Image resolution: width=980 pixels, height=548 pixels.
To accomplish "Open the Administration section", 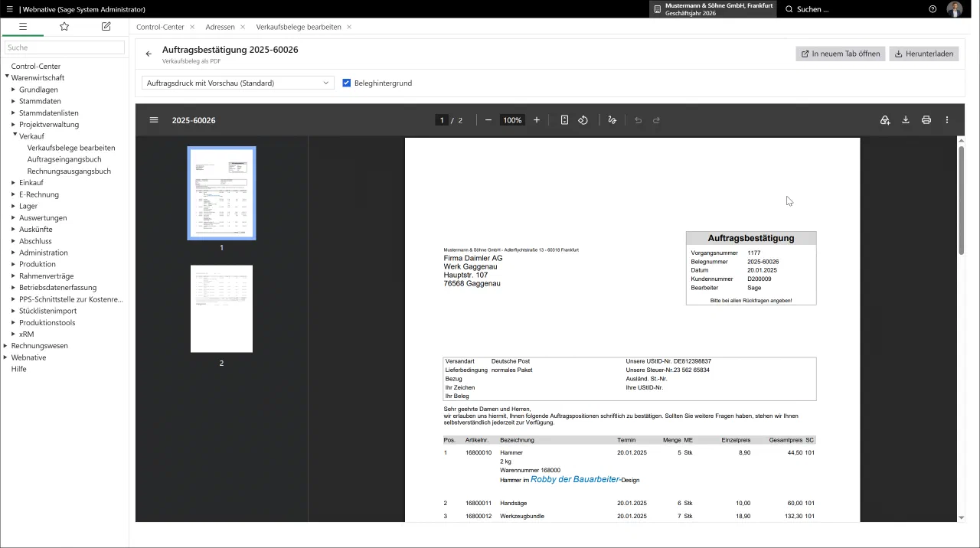I will [44, 253].
